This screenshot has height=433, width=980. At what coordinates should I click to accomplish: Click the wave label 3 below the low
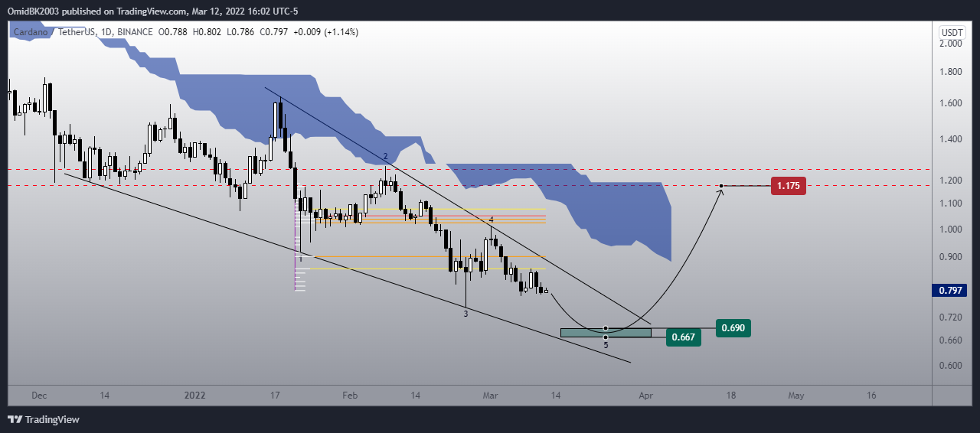(465, 314)
